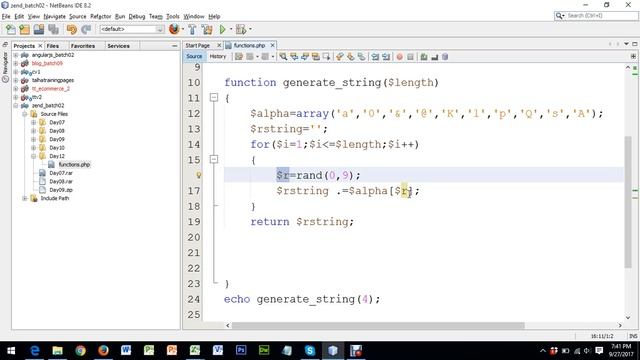
Task: Click the Find Selection magnifier icon in editor toolbar
Action: 283,57
